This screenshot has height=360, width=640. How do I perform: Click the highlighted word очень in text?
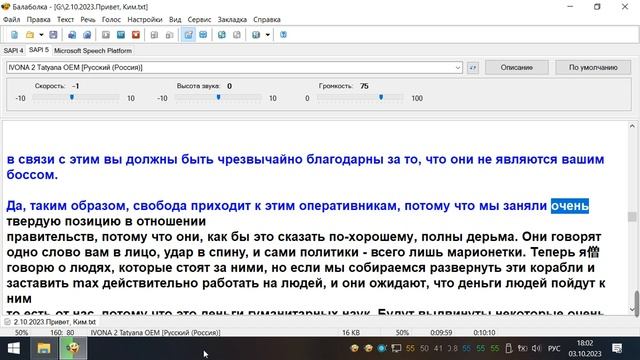[570, 206]
